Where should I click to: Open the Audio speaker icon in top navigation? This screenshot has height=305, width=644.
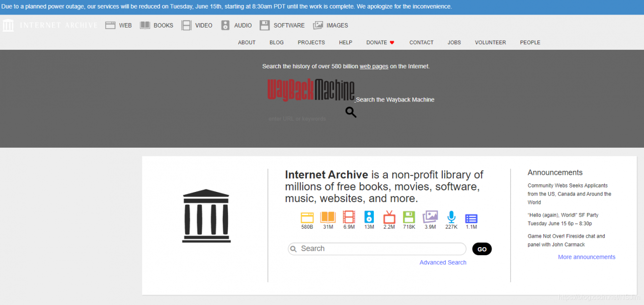(x=225, y=25)
